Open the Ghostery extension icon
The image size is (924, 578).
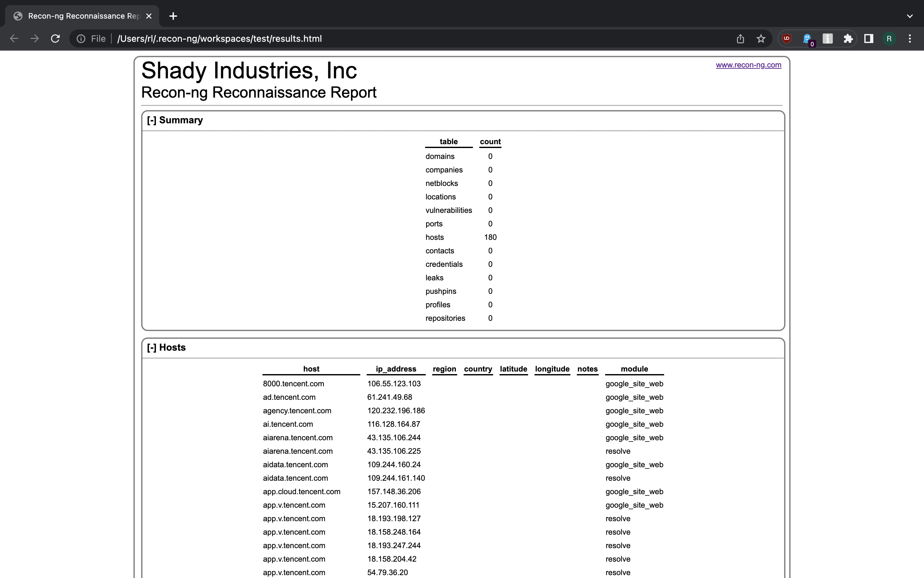[807, 39]
